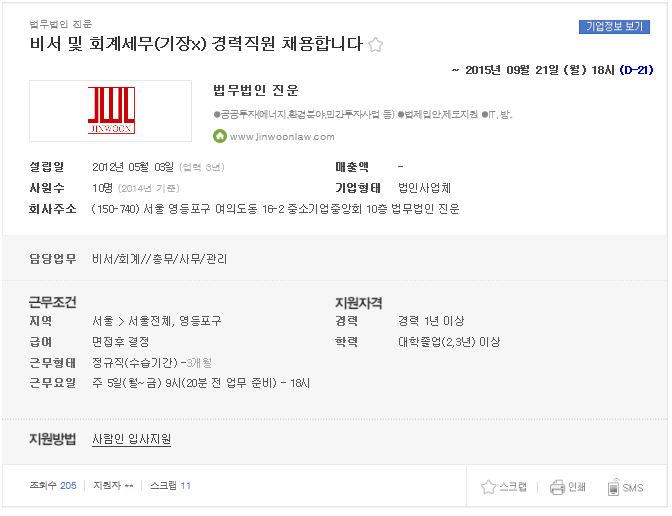Screen dimensions: 672x516
Task: Visit www.jinwoonlaw.com link
Action: click(282, 137)
